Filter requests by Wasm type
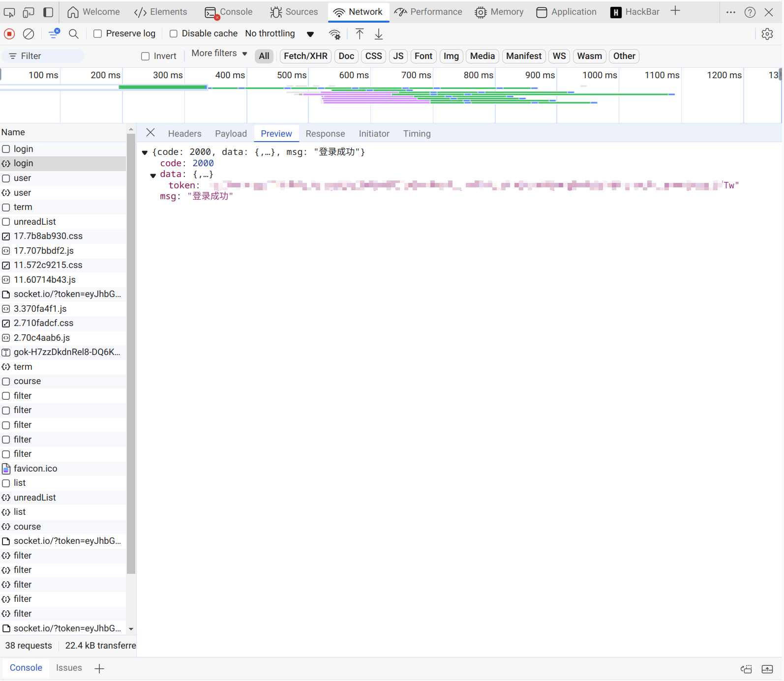 pos(589,56)
